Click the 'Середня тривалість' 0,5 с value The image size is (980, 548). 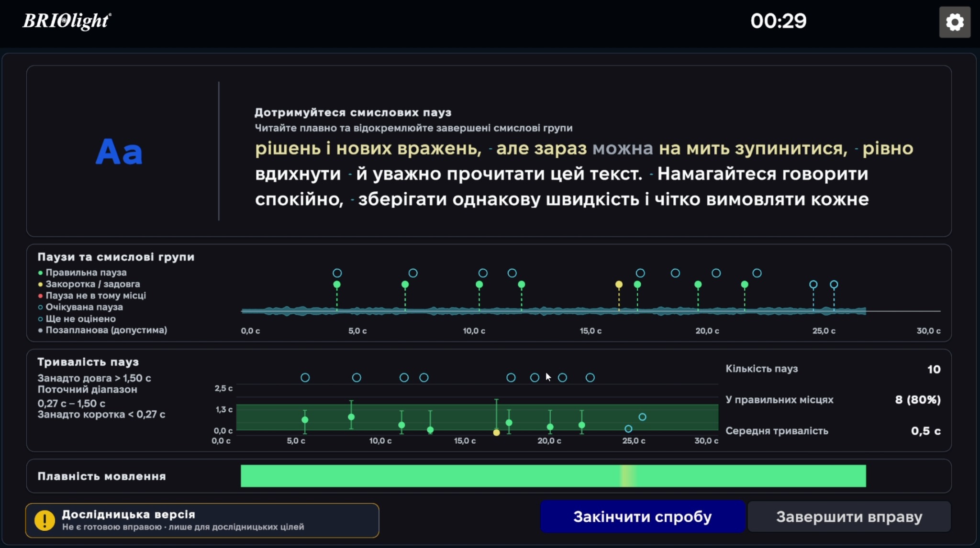925,431
